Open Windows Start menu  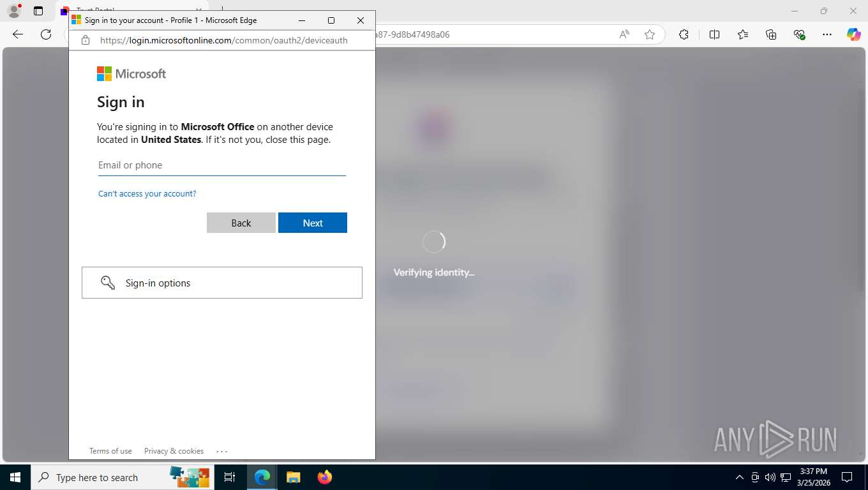click(15, 477)
